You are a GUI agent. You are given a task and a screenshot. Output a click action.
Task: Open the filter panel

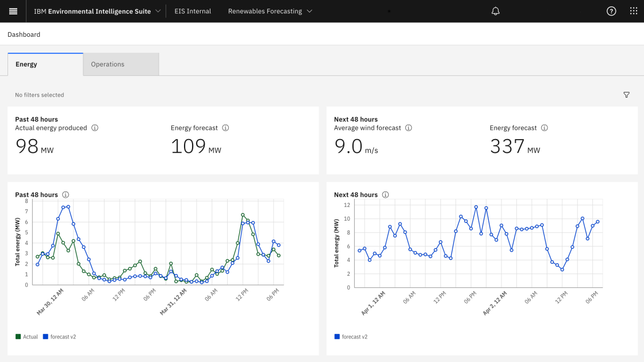pyautogui.click(x=627, y=95)
